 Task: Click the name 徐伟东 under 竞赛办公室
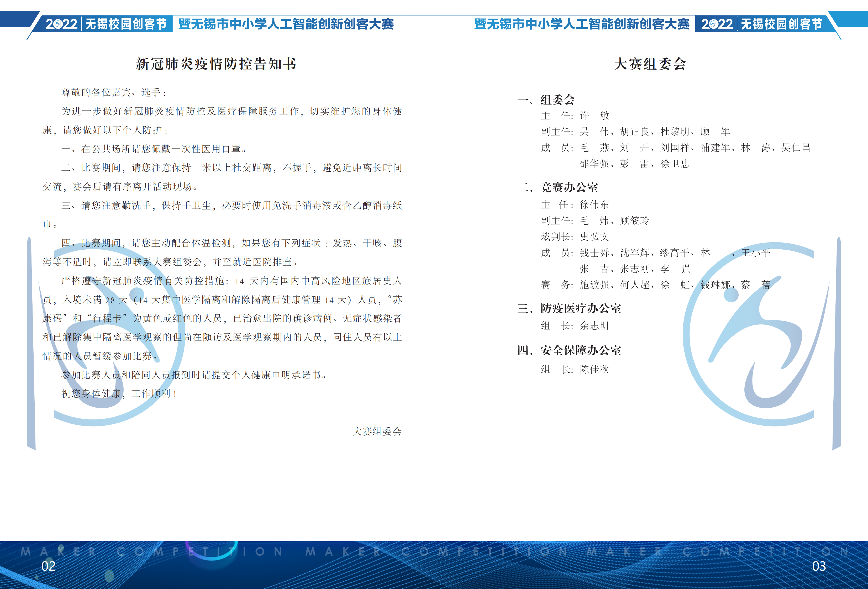coord(595,205)
